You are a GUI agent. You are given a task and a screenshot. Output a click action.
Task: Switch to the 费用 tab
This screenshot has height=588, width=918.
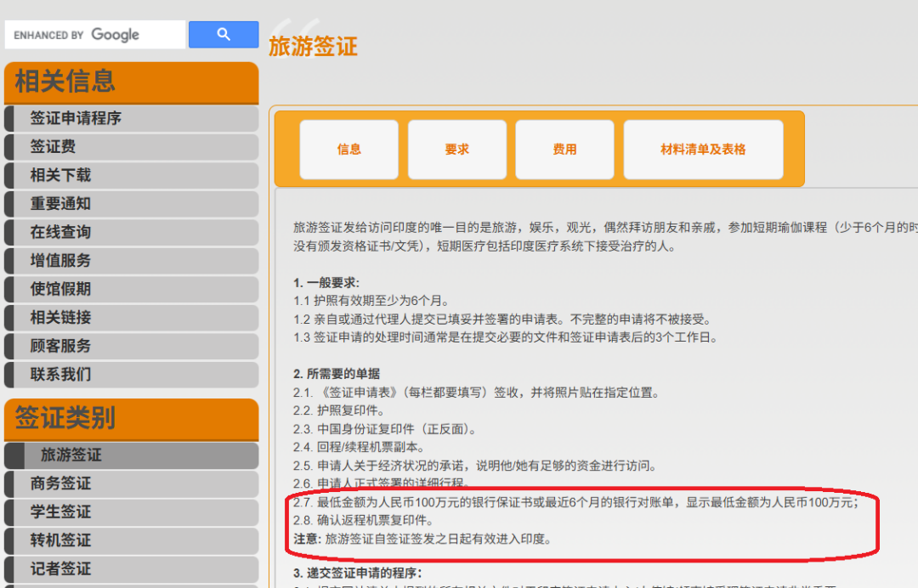[564, 149]
